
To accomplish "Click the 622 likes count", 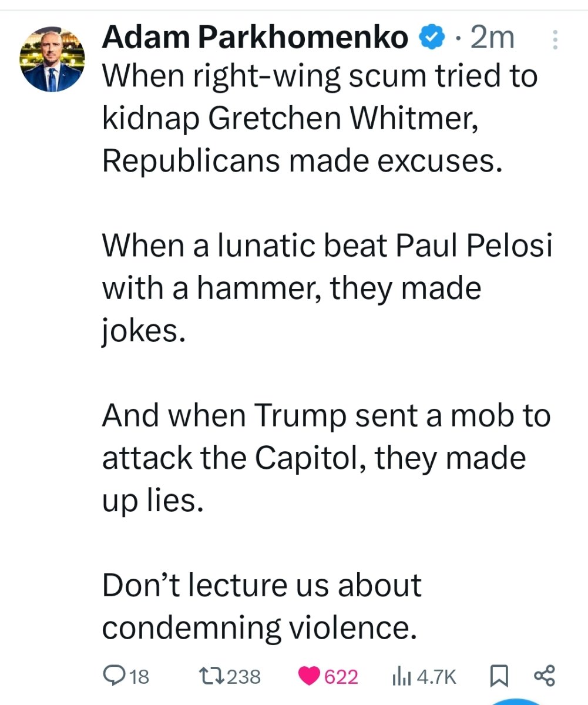I will [341, 677].
